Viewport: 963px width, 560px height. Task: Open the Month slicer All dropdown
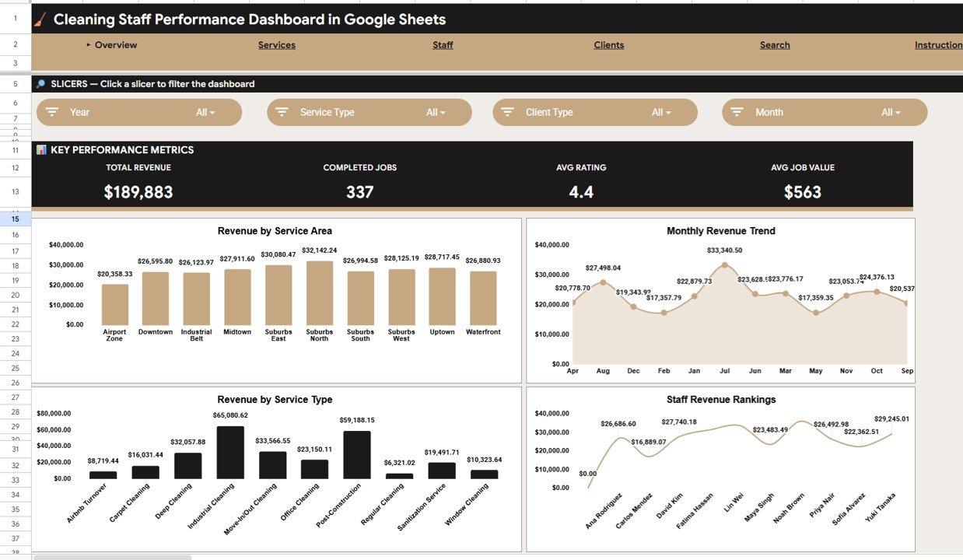point(891,112)
